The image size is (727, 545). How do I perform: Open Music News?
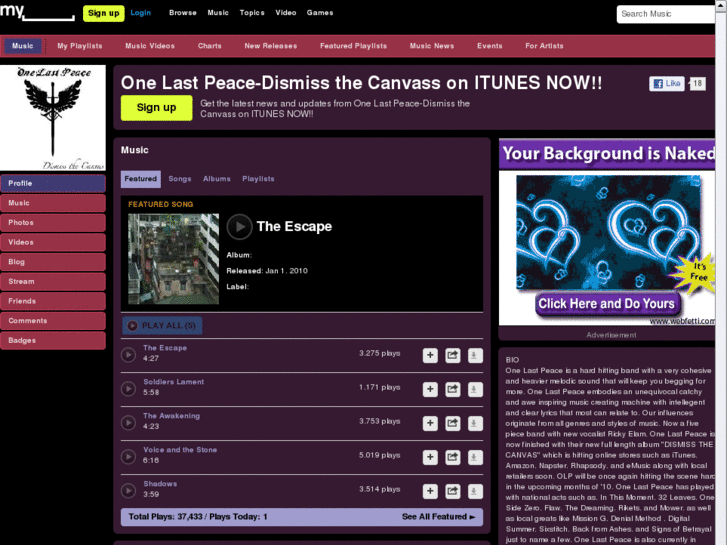(432, 46)
